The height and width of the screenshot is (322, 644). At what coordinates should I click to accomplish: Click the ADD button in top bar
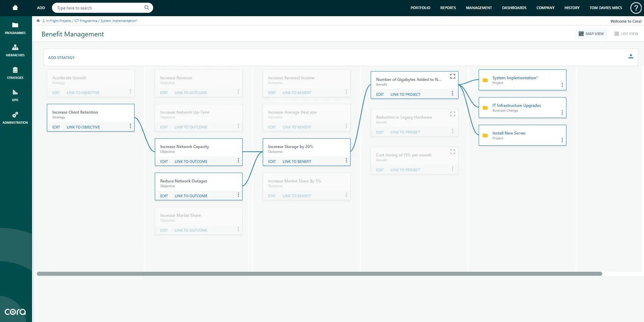41,8
